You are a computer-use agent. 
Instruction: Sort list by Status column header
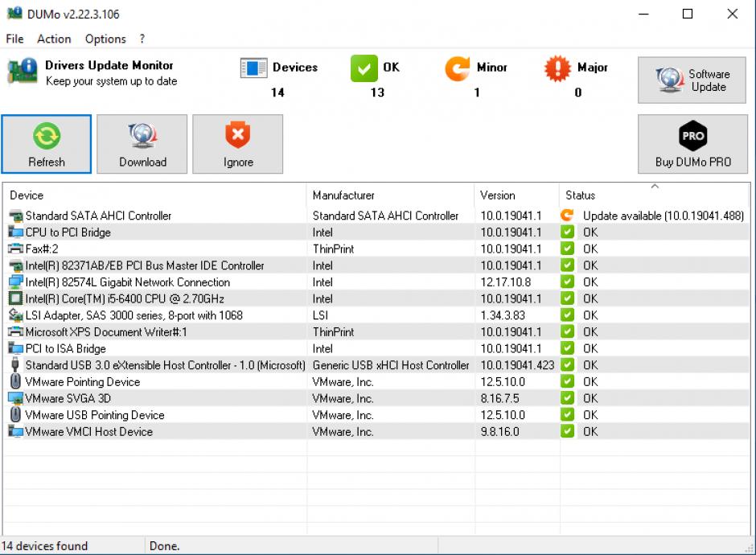pyautogui.click(x=655, y=195)
